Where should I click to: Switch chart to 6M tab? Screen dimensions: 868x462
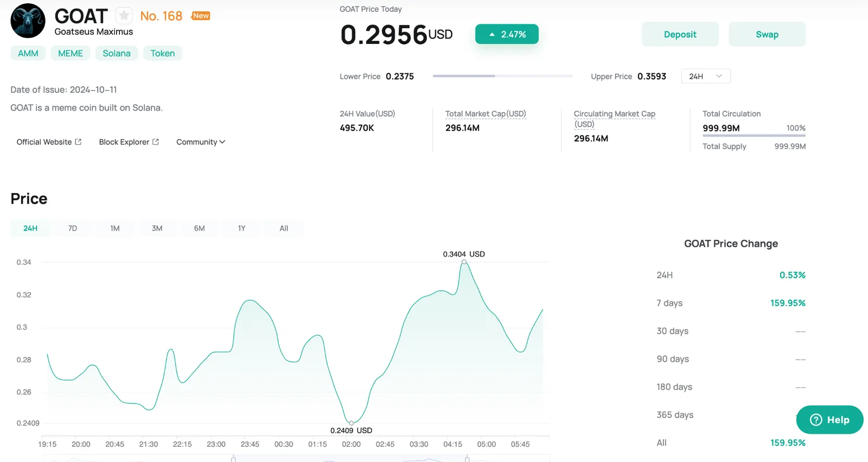click(200, 228)
